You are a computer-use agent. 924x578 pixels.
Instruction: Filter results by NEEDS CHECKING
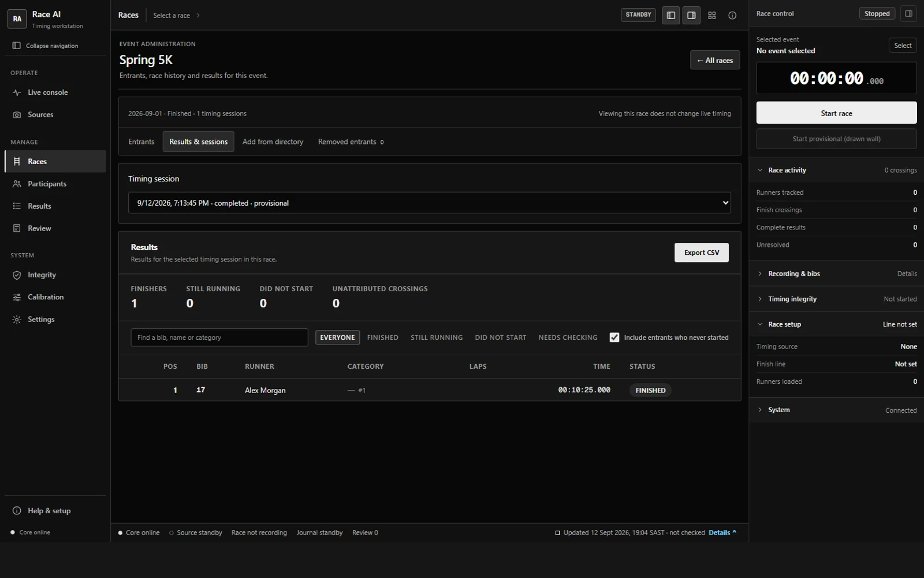click(568, 338)
